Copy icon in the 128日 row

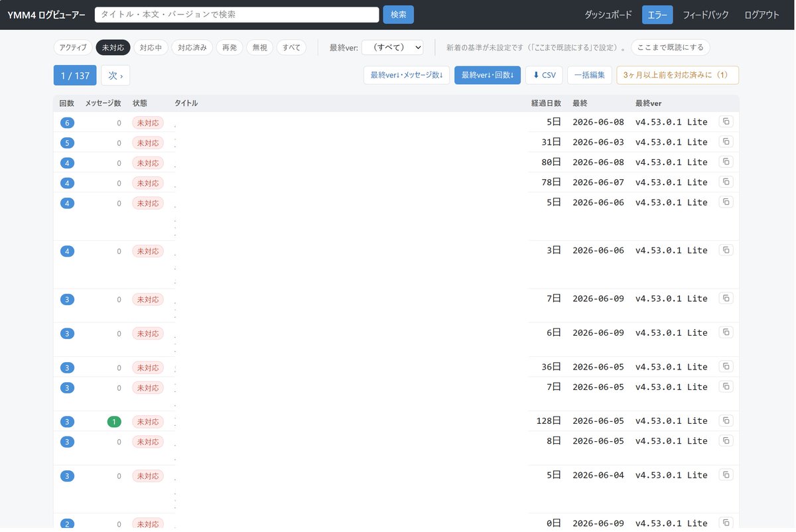(x=726, y=421)
